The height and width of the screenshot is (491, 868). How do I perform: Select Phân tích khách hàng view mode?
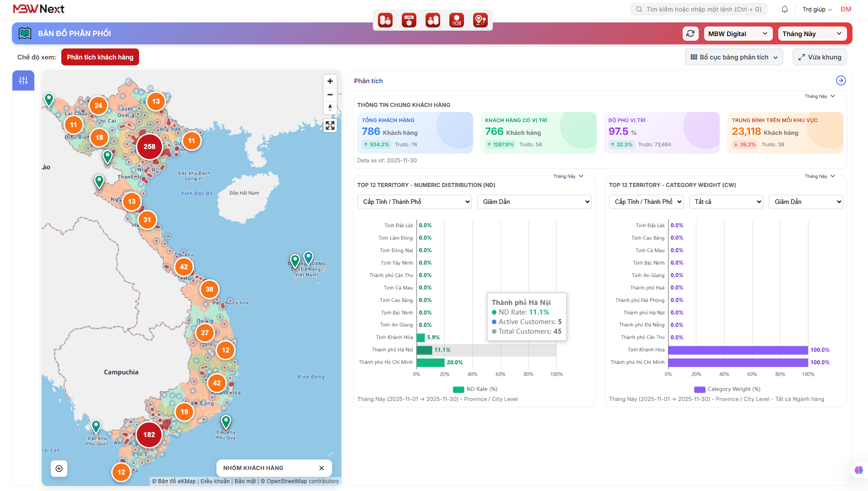coord(100,57)
